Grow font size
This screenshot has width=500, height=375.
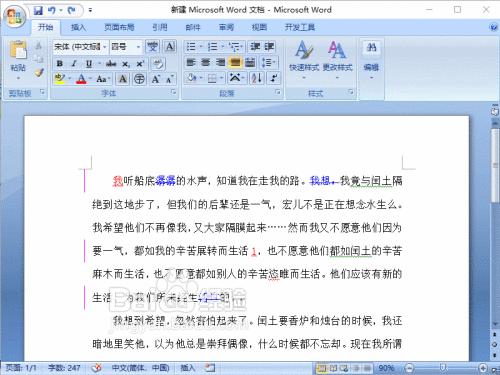155,79
